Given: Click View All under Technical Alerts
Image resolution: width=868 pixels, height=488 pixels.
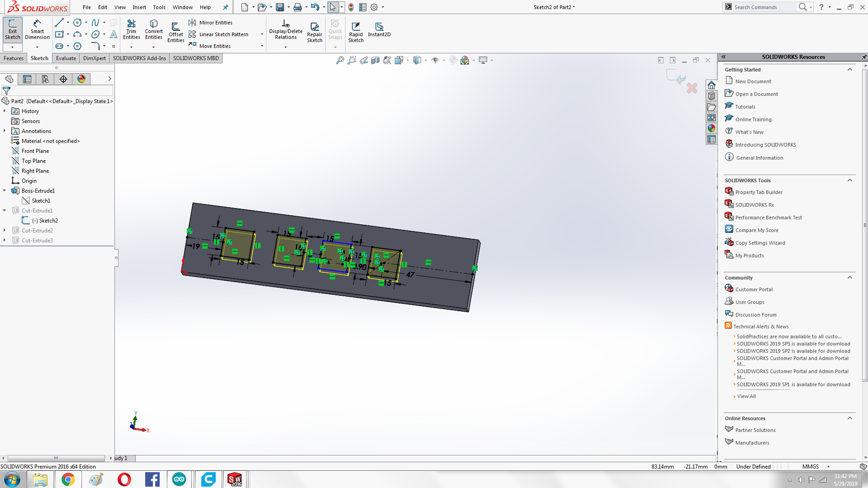Looking at the screenshot, I should coord(746,396).
